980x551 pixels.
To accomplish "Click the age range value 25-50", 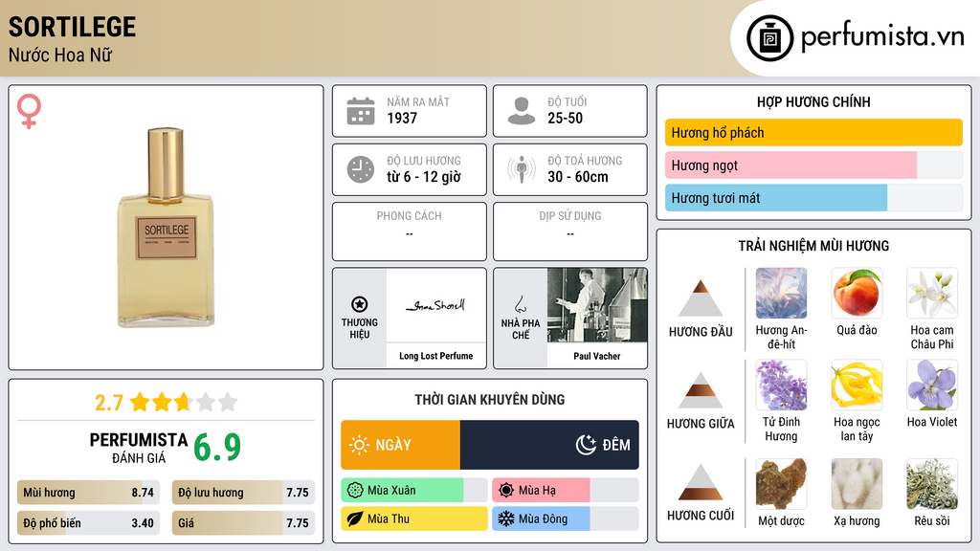I will (565, 118).
